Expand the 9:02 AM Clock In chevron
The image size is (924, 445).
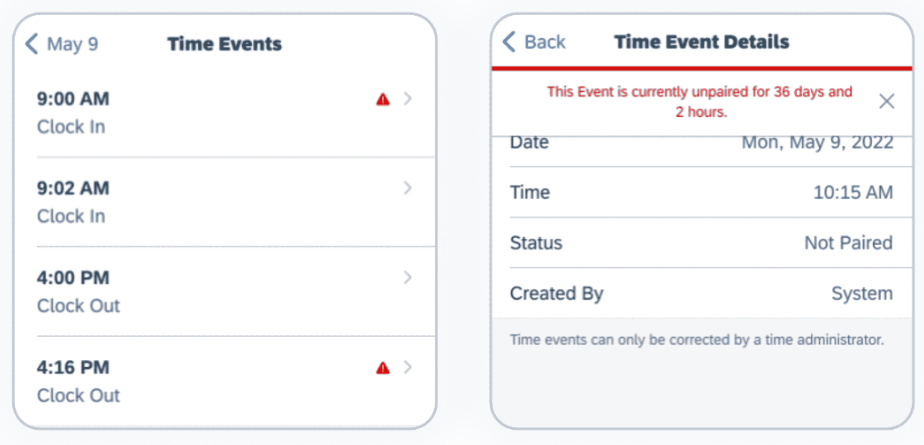click(407, 188)
